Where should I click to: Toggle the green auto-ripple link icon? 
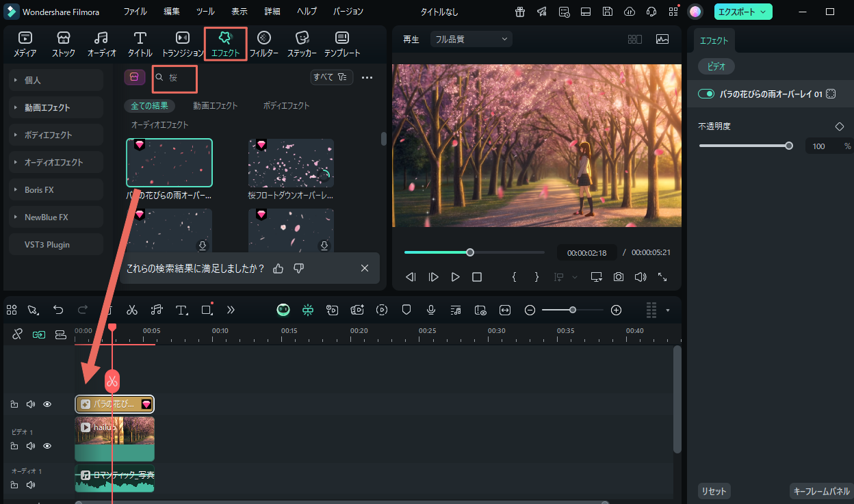[x=39, y=334]
